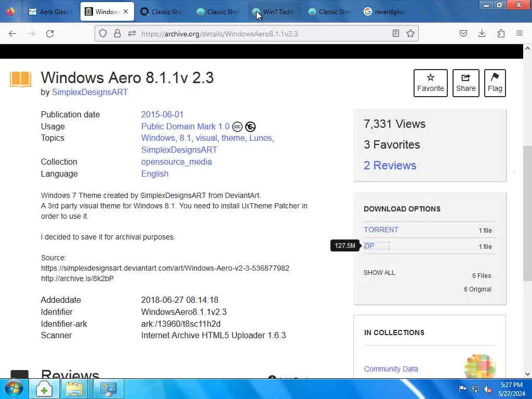The image size is (532, 399).
Task: Save page to Pocket
Action: coord(463,33)
